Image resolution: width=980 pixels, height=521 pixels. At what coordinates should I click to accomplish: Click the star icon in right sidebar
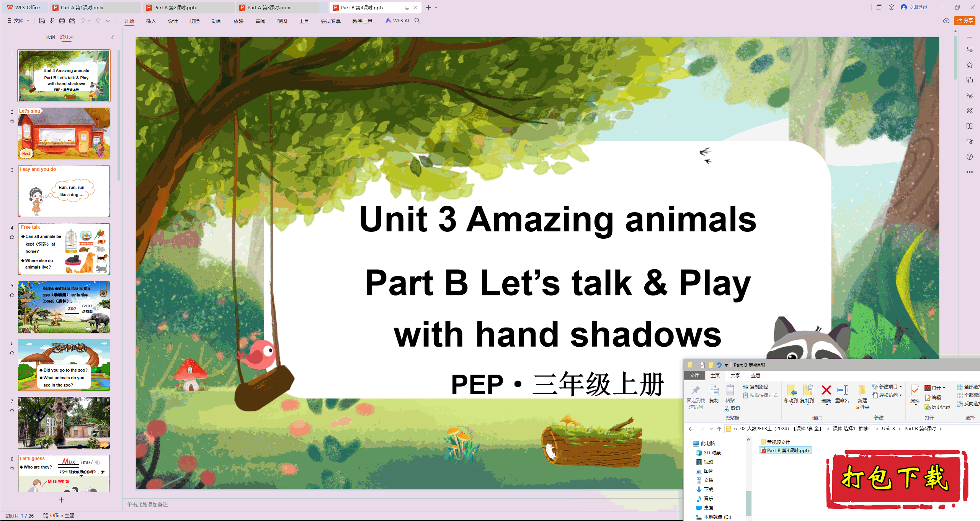[x=970, y=65]
